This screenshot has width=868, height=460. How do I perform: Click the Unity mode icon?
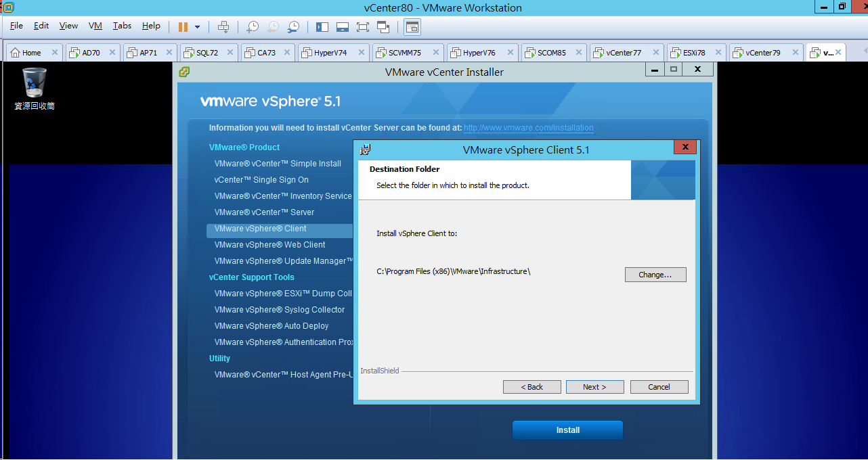coord(383,27)
